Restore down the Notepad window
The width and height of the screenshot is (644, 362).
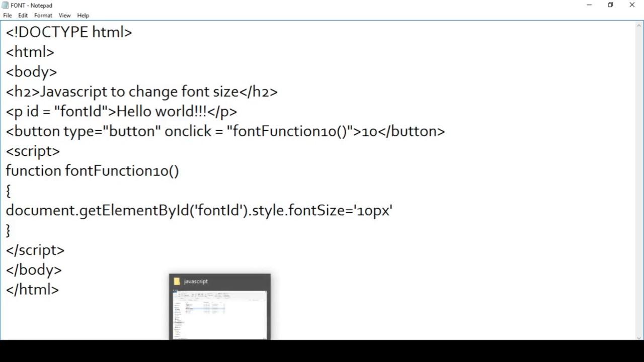click(x=610, y=5)
